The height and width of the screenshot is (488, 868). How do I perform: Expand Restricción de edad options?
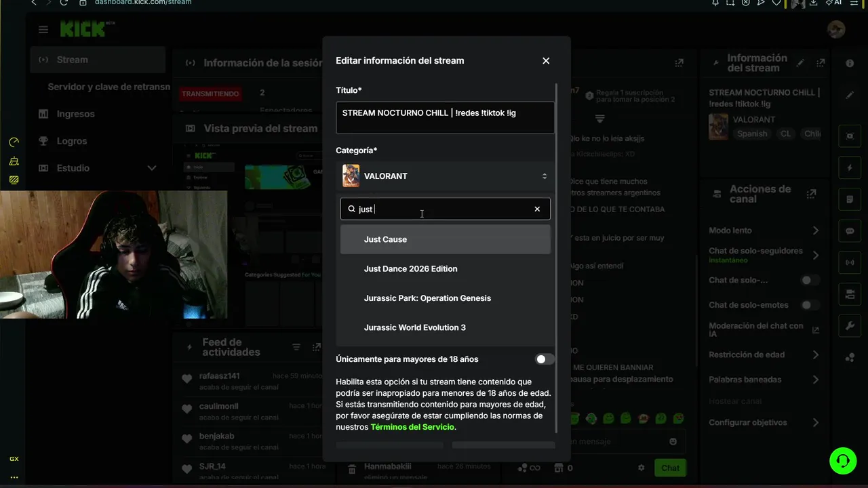[815, 354]
